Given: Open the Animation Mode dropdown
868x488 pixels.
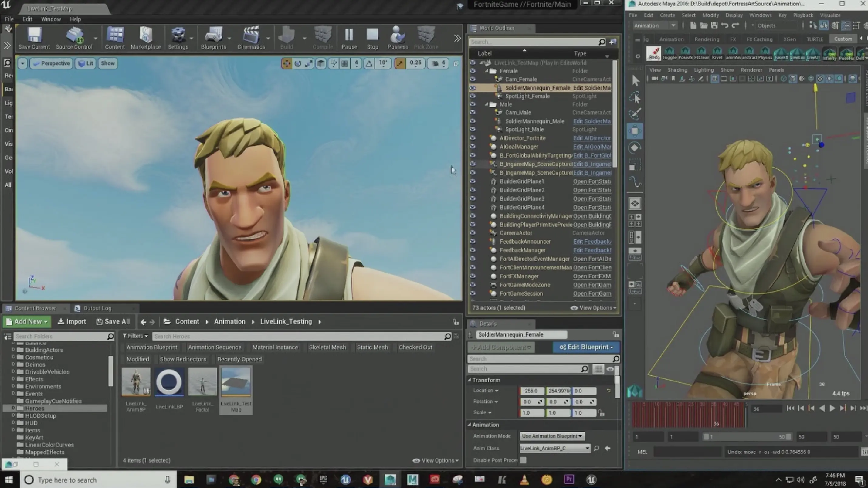Looking at the screenshot, I should pos(551,435).
